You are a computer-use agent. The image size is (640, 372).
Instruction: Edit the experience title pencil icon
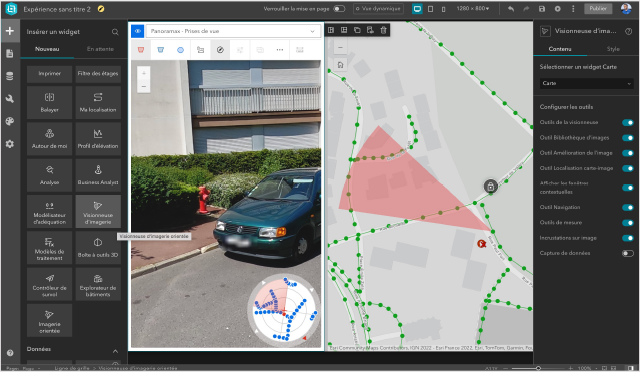[x=101, y=9]
